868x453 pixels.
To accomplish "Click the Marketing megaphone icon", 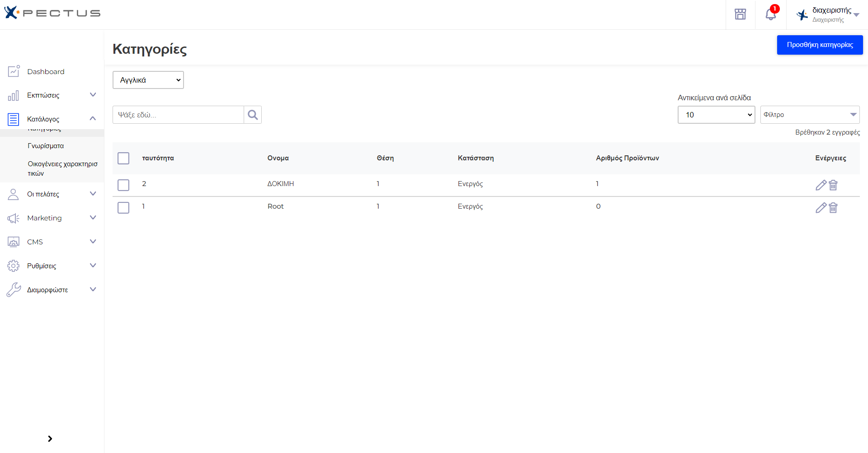I will 14,218.
